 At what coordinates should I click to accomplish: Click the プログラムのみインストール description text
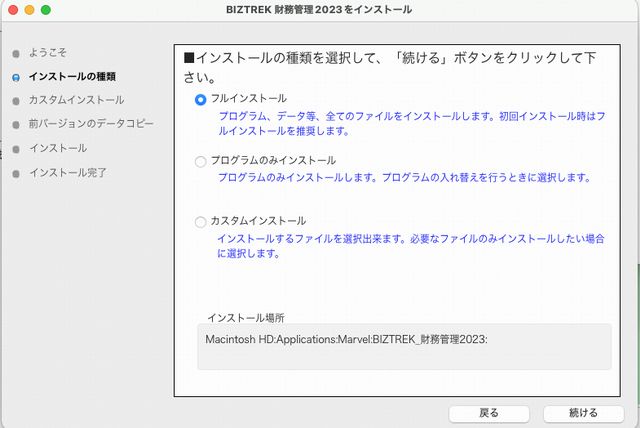pos(404,177)
